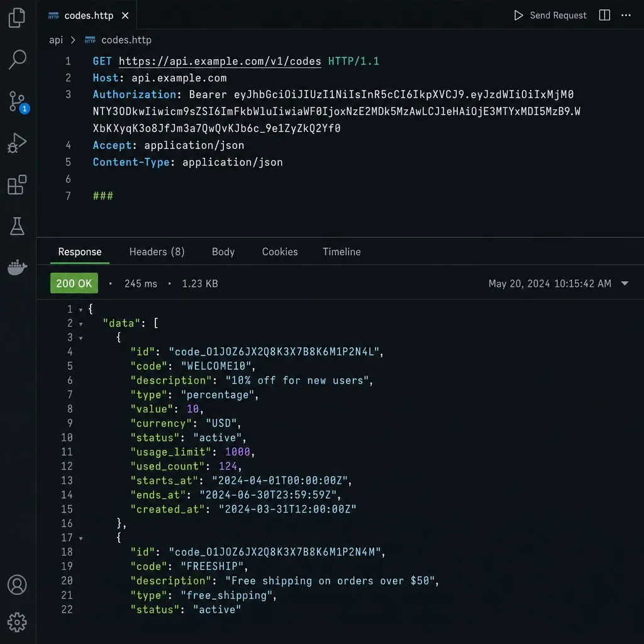Open Run and Debug view
Viewport: 644px width, 644px height.
pos(17,143)
